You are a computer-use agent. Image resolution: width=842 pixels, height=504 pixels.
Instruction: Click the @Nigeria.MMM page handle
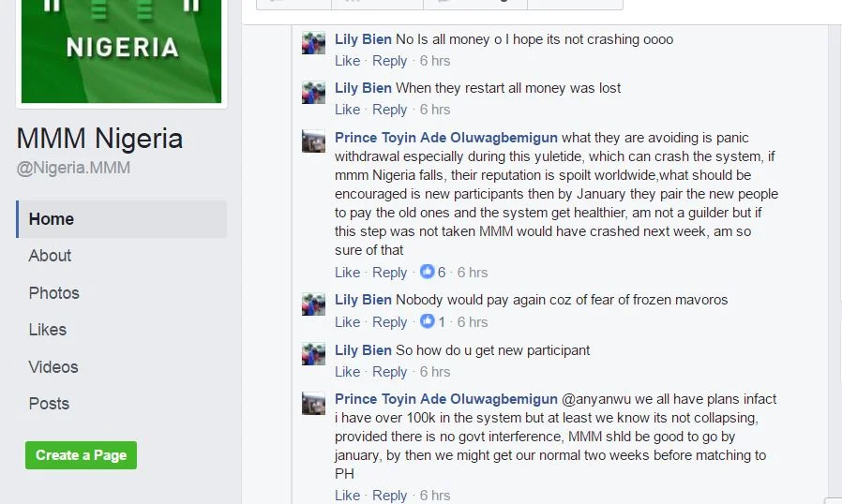73,168
